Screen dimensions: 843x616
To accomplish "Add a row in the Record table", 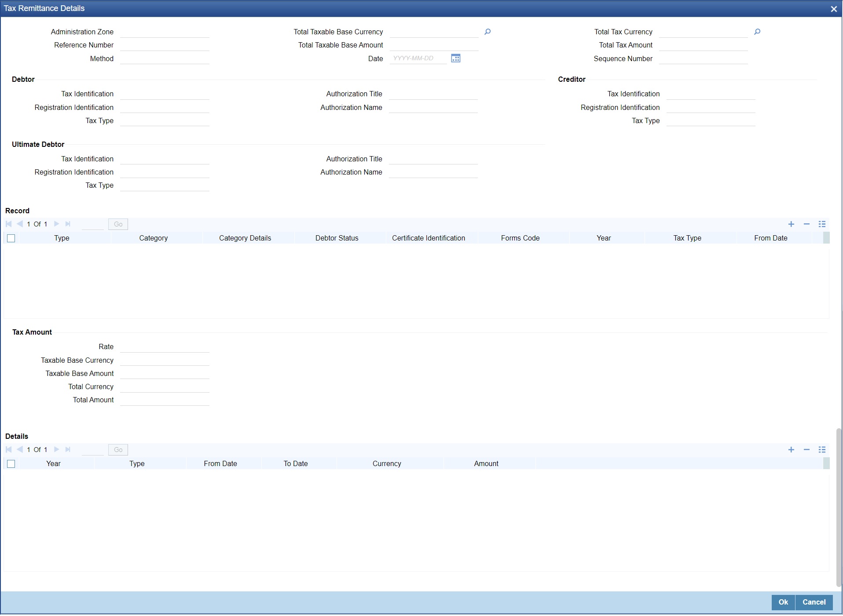I will [791, 224].
